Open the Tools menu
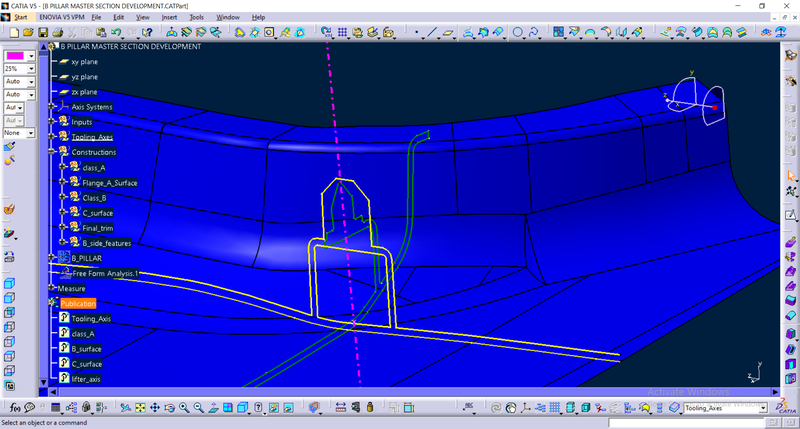Screen dimensions: 800x429 (196, 17)
